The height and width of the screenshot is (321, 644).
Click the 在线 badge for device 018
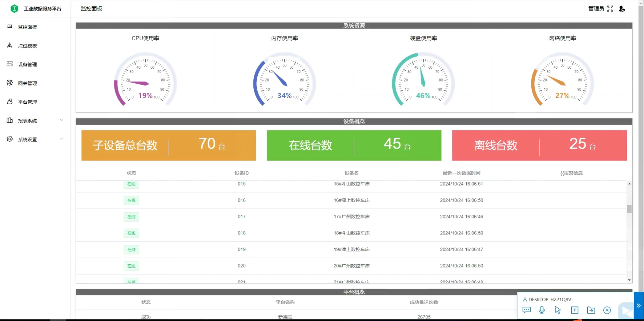click(x=131, y=233)
